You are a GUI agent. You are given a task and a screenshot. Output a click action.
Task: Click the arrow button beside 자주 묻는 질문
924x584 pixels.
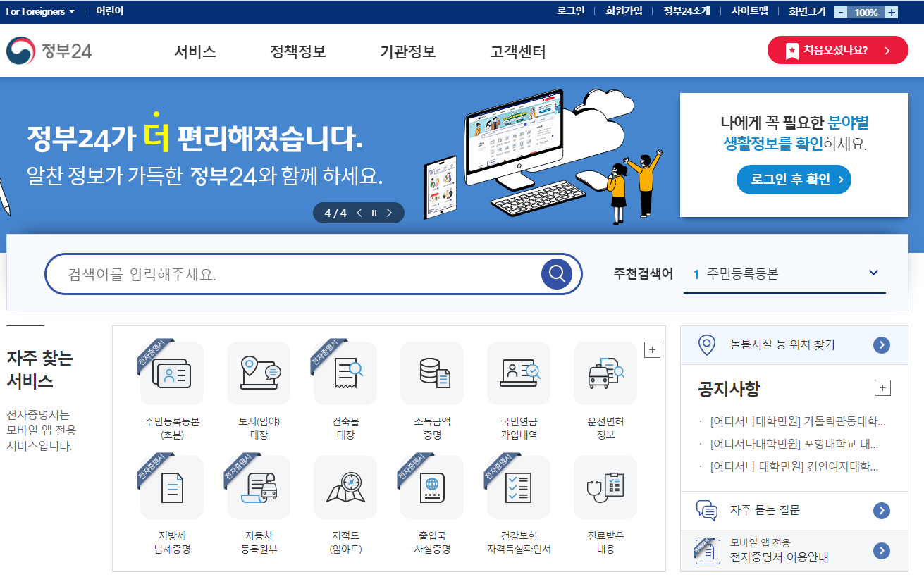coord(881,511)
